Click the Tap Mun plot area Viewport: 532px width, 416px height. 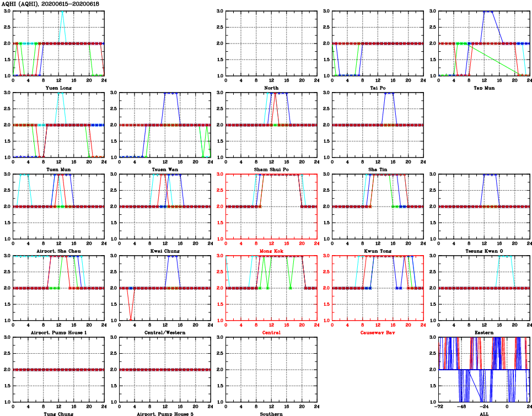483,43
